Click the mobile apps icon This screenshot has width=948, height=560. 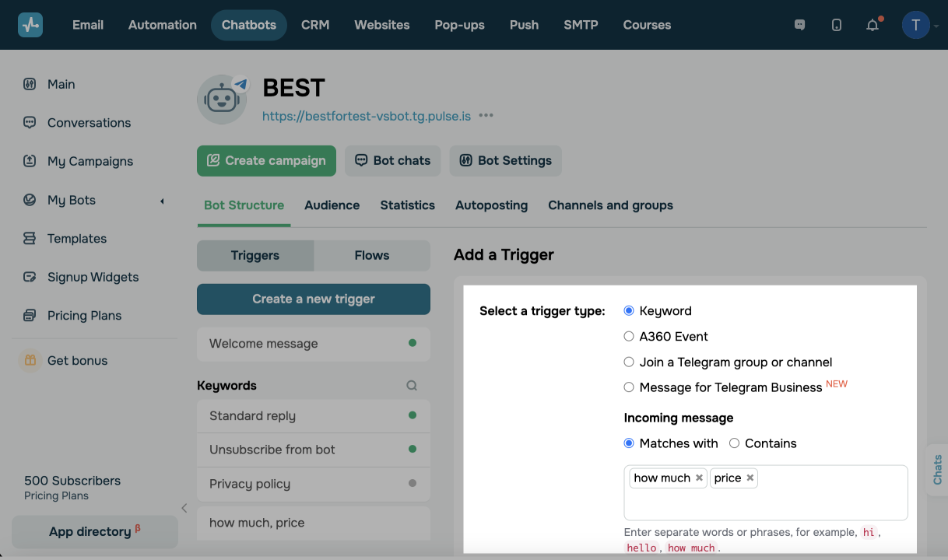click(x=837, y=24)
